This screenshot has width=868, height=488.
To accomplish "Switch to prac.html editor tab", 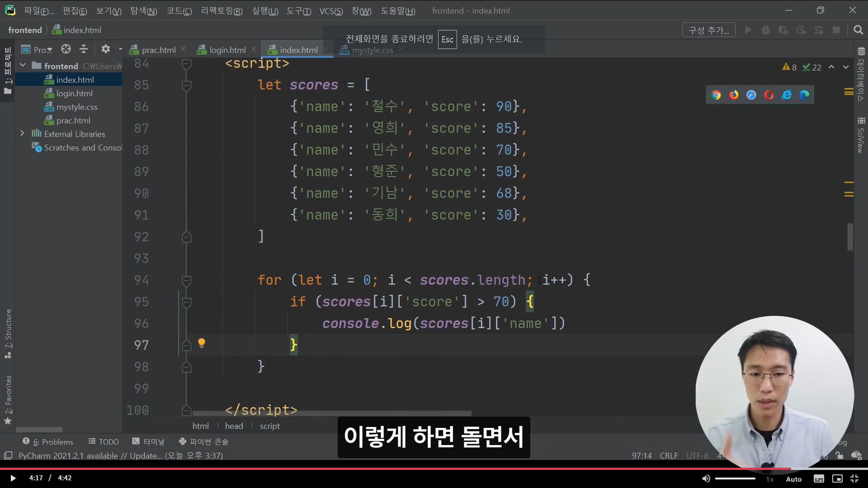I will tap(159, 50).
